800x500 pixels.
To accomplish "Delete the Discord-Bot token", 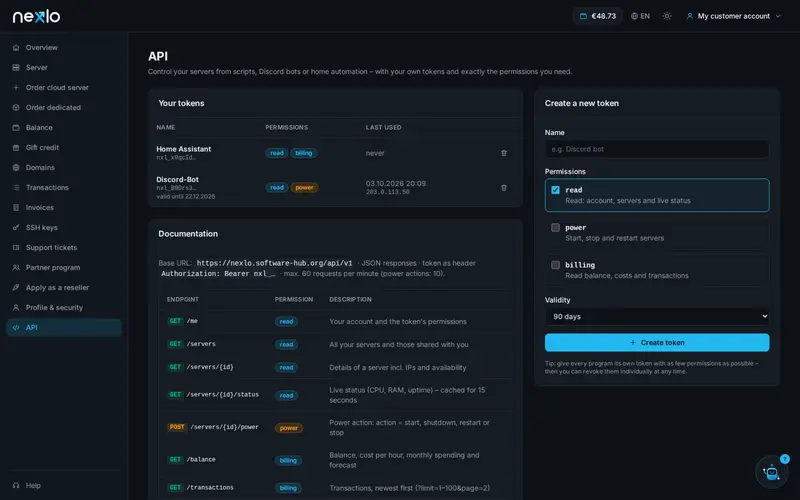I will pyautogui.click(x=504, y=188).
